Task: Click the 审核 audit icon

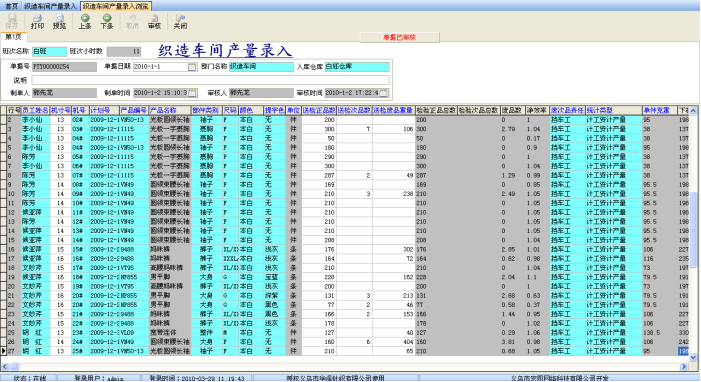Action: click(x=154, y=21)
